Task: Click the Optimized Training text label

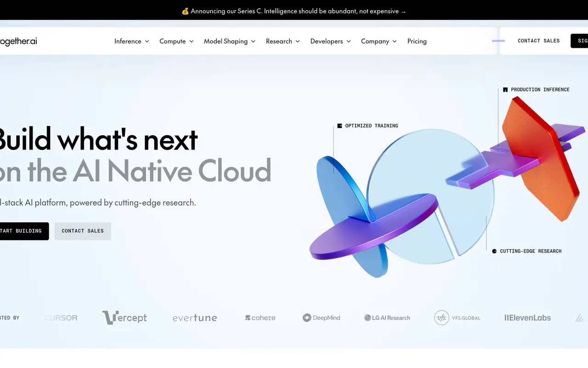Action: coord(372,126)
